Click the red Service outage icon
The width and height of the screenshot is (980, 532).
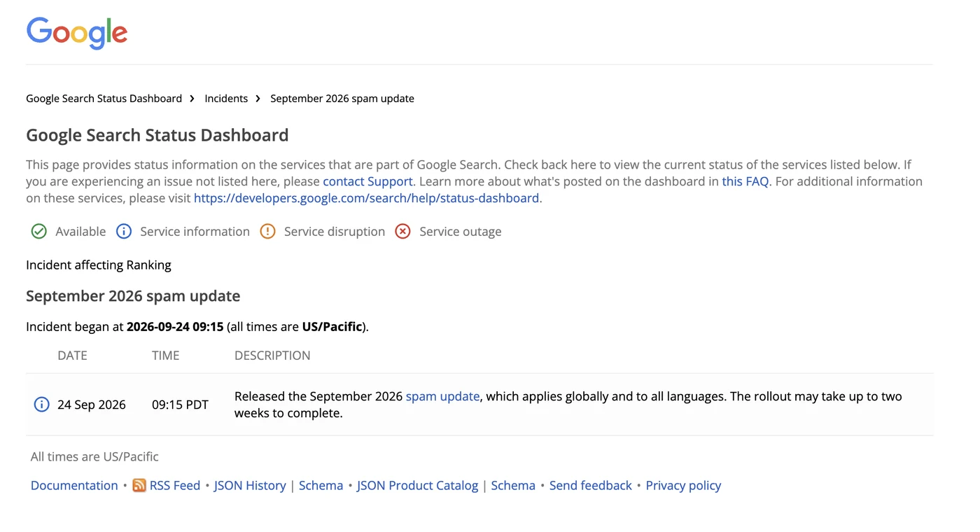pos(402,232)
